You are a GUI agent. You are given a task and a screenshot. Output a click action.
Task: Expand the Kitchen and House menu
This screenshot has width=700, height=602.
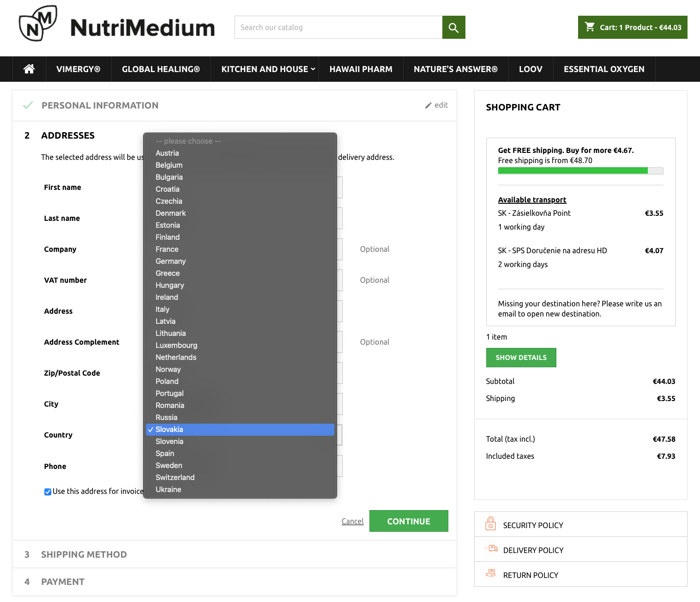[x=268, y=69]
